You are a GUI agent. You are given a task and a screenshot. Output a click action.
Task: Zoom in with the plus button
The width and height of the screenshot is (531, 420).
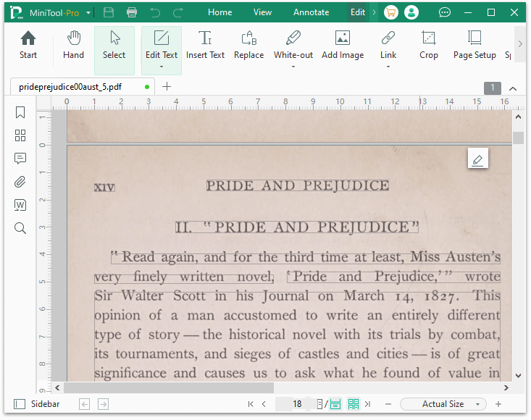(x=498, y=404)
